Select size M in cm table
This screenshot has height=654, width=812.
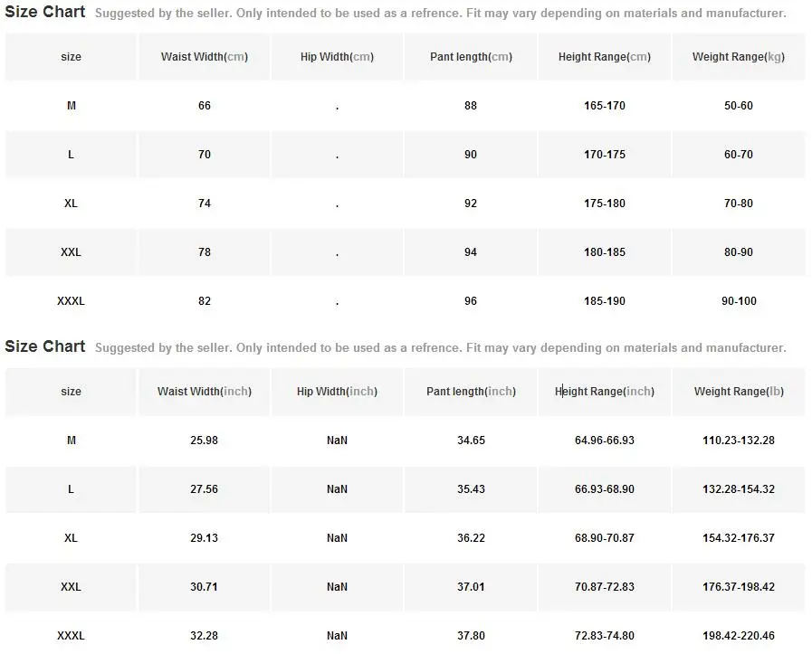[x=71, y=106]
